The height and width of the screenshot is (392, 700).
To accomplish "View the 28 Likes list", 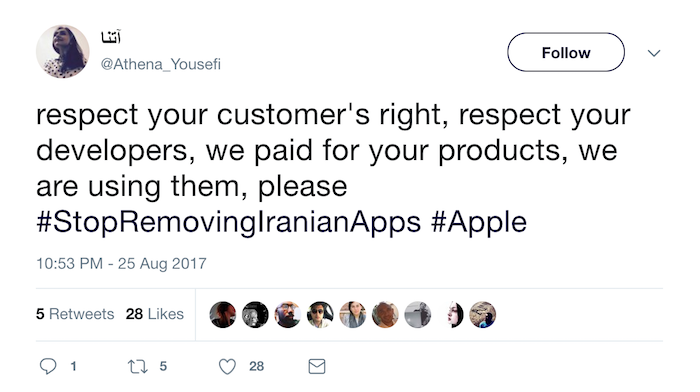I will pyautogui.click(x=154, y=314).
